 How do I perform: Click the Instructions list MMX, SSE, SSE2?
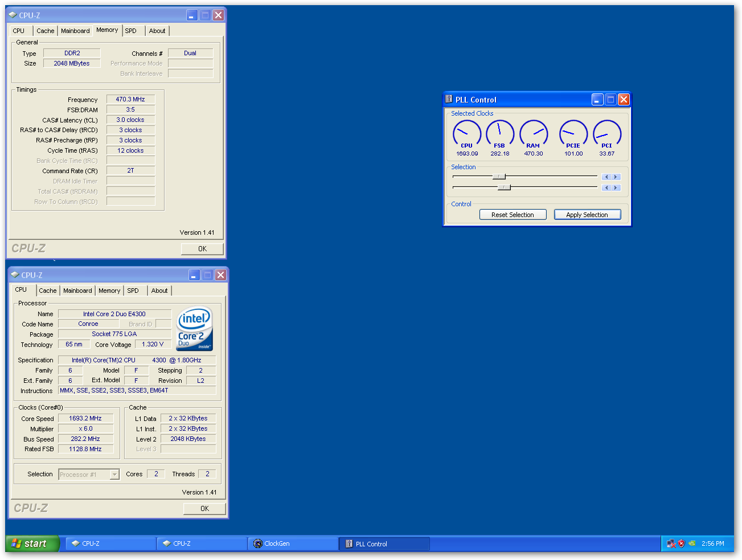click(x=137, y=390)
